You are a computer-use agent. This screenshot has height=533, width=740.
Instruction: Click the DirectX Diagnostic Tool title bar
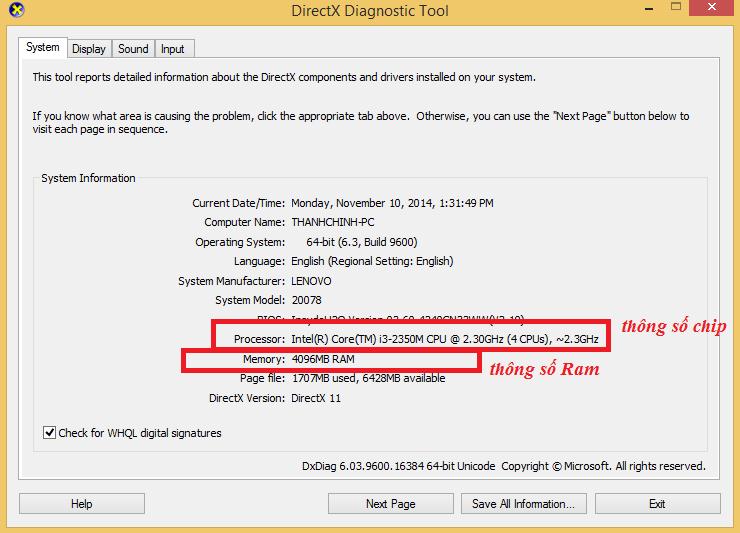pos(370,10)
